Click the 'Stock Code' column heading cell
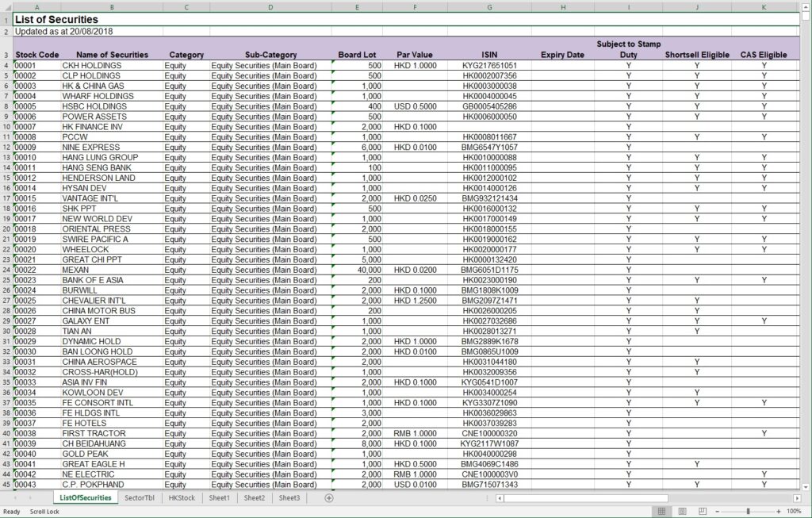The height and width of the screenshot is (518, 812). coord(36,48)
